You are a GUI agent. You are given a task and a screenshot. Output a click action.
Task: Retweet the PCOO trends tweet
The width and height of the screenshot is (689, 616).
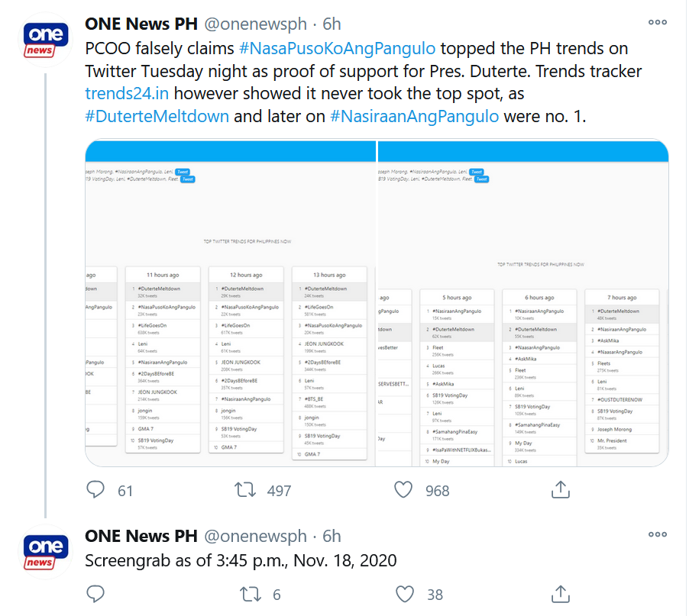click(244, 489)
